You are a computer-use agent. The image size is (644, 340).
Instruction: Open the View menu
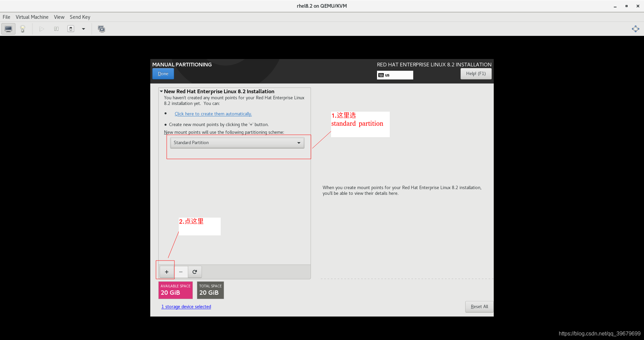pyautogui.click(x=59, y=17)
